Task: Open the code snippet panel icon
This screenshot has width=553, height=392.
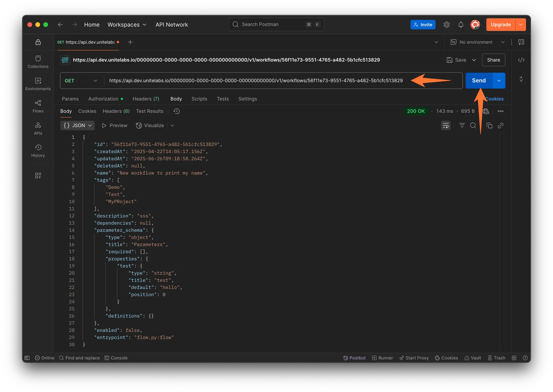Action: tap(521, 60)
